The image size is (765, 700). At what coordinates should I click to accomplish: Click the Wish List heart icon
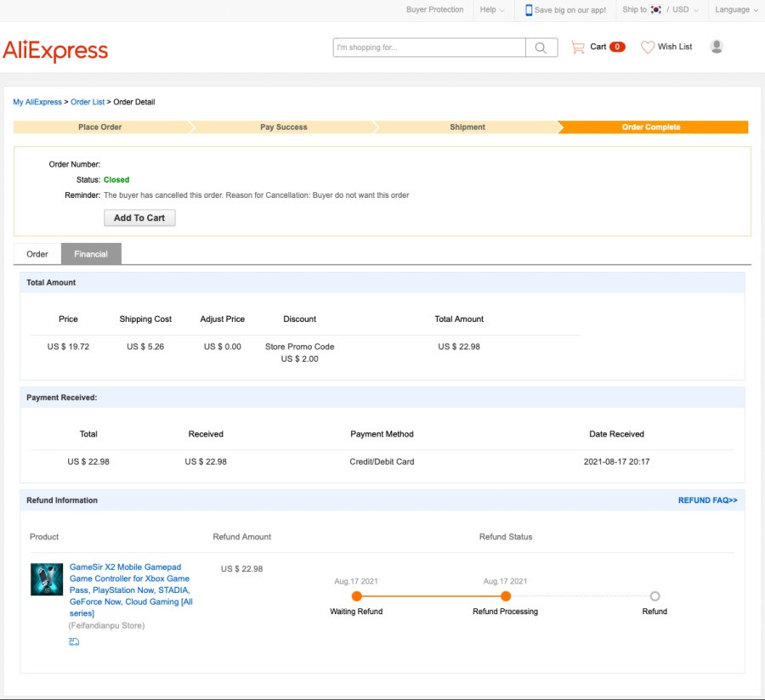[x=648, y=47]
